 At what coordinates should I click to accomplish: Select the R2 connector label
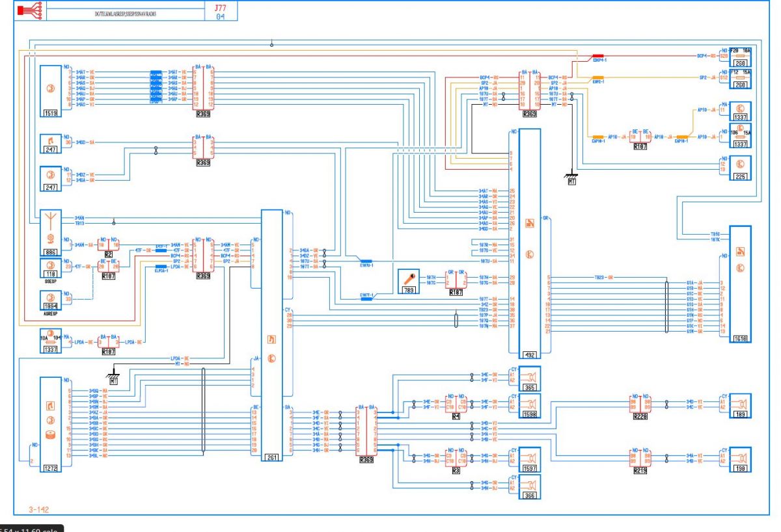[x=109, y=254]
